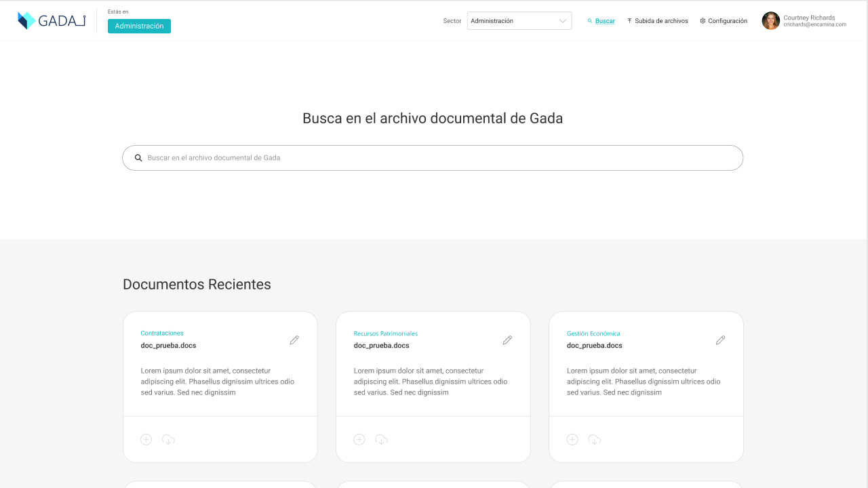Download the Contrataciones document via cloud icon
The height and width of the screenshot is (488, 868).
coord(168,439)
